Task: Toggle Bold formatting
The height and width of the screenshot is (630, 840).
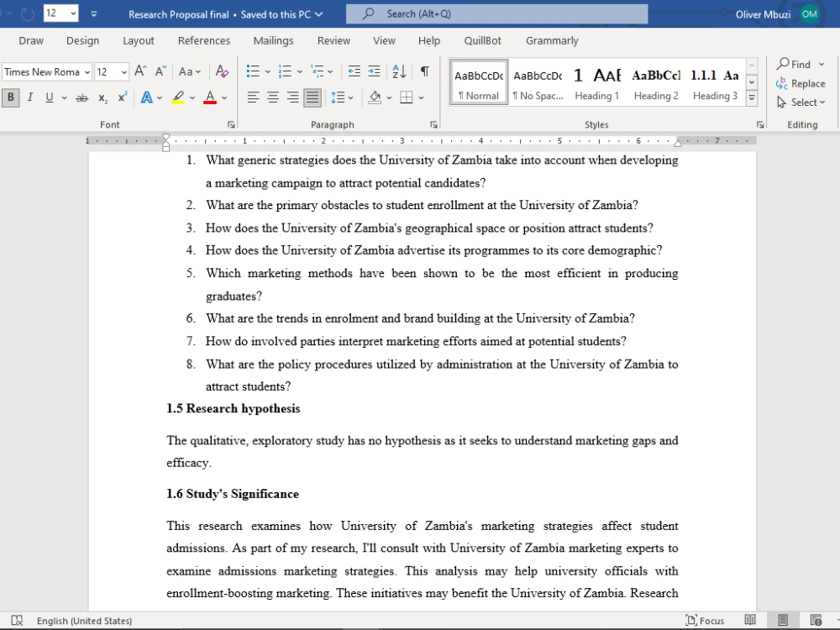Action: (11, 97)
